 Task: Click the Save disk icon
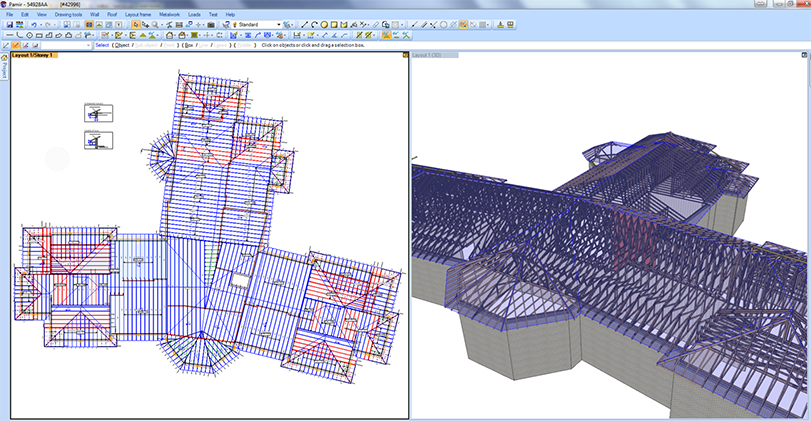(x=10, y=24)
